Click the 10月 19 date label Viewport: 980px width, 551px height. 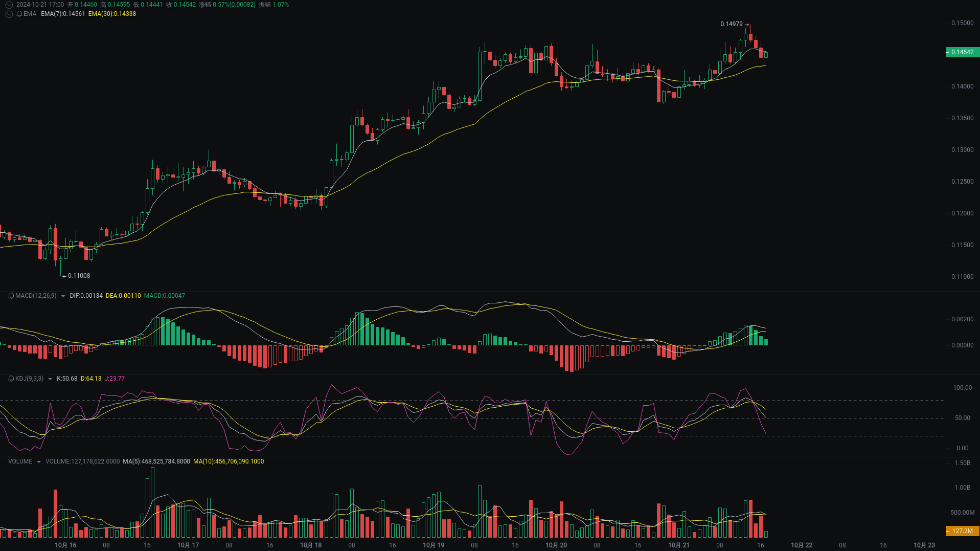[434, 545]
